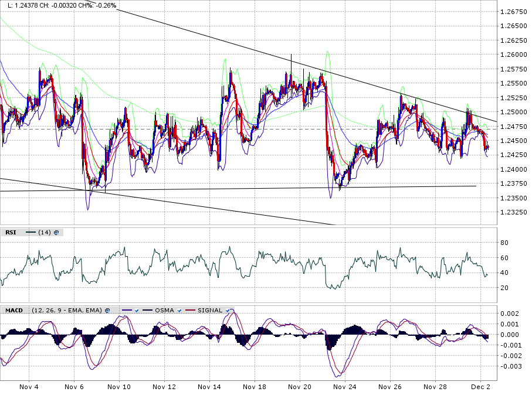Open MACD indicator settings icon
Screen dimensions: 532x395
108,310
